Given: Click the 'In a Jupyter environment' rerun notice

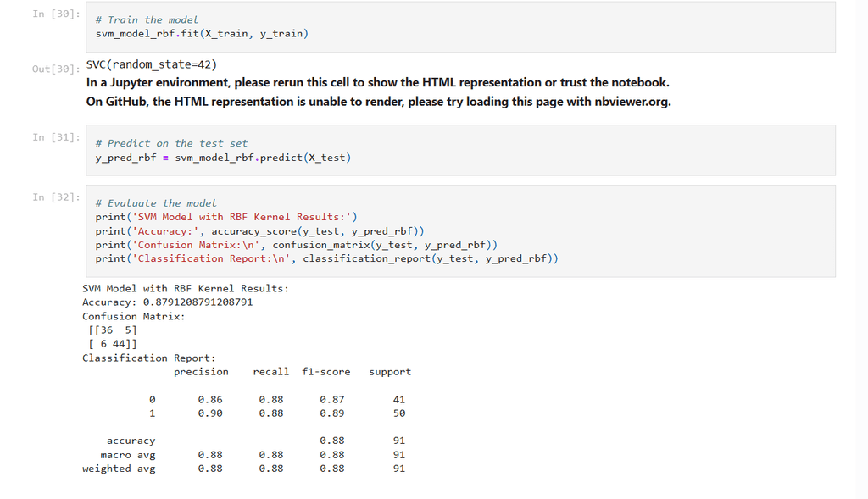Looking at the screenshot, I should tap(377, 82).
